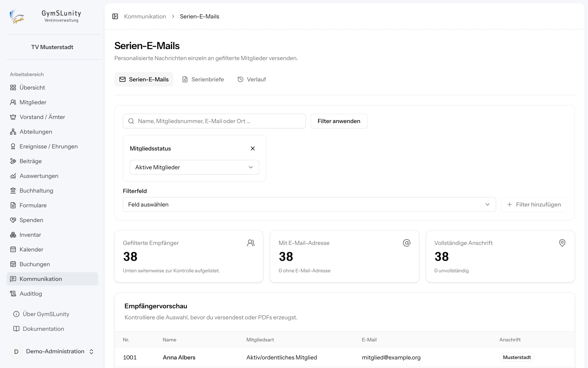This screenshot has width=588, height=368.
Task: Select Kommunikation in the sidebar
Action: point(52,279)
